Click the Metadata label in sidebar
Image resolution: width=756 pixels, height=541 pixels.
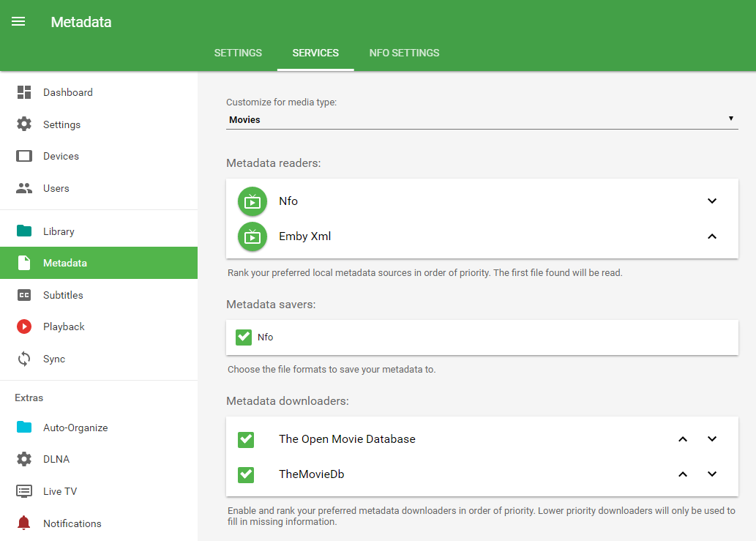click(x=65, y=263)
